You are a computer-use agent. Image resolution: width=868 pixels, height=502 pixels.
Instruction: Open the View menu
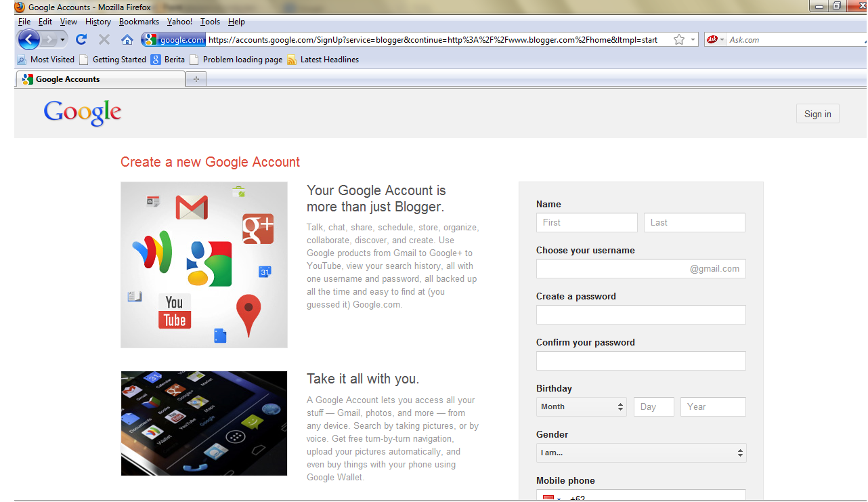68,22
